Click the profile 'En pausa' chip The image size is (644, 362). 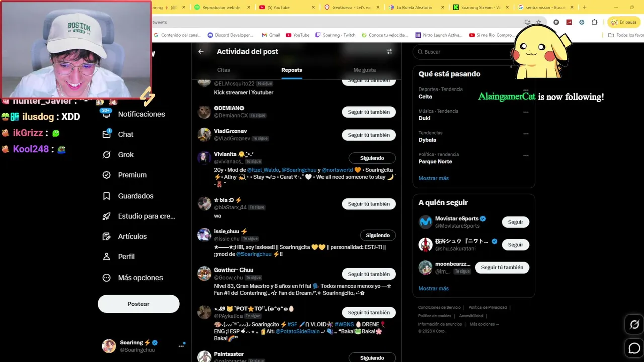click(x=623, y=22)
